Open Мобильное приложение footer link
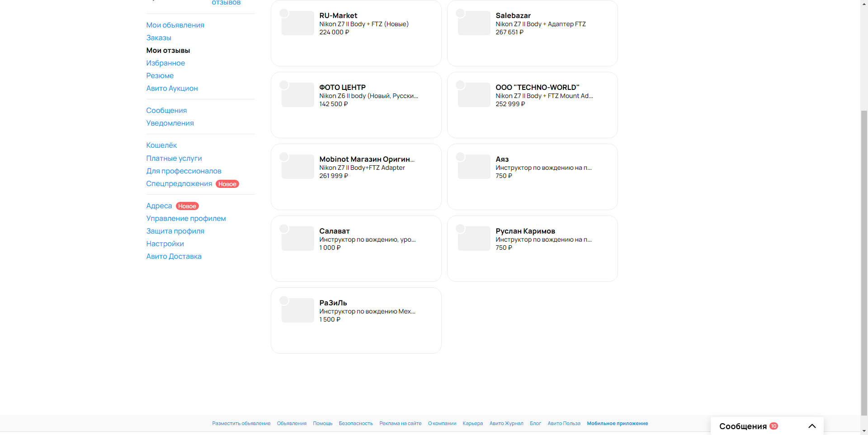868x435 pixels. coord(618,423)
